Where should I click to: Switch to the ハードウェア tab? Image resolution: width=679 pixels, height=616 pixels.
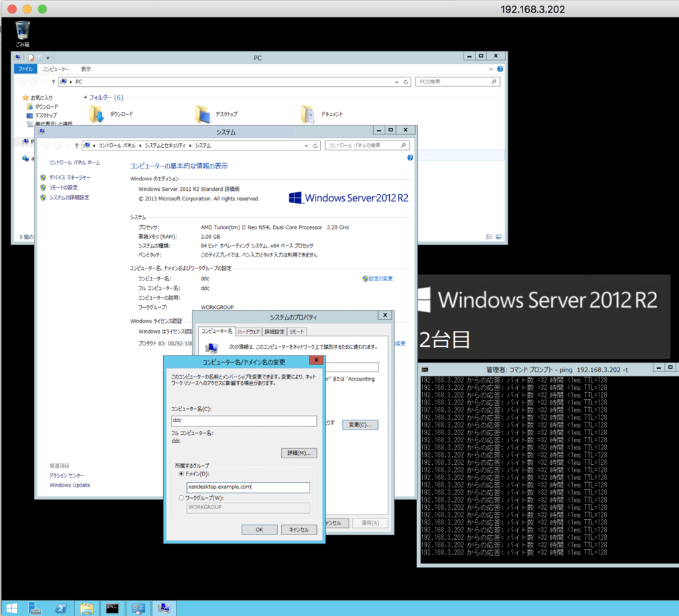pos(249,332)
